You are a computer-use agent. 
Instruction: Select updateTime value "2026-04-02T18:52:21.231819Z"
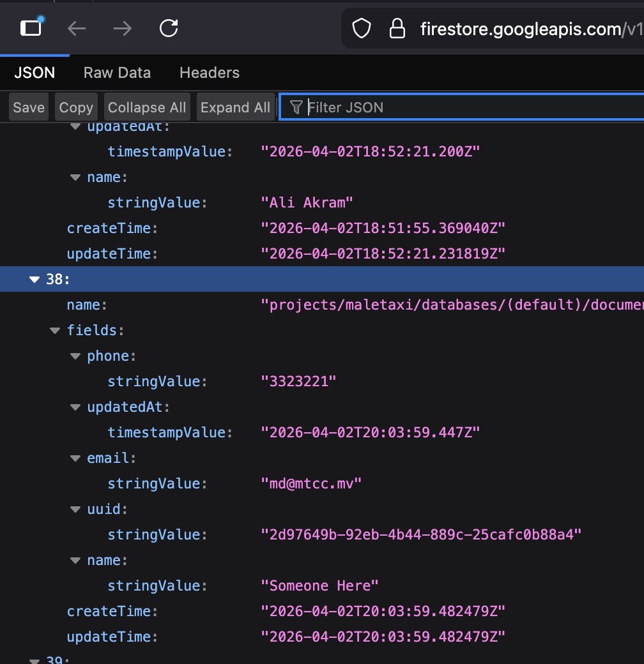(383, 253)
